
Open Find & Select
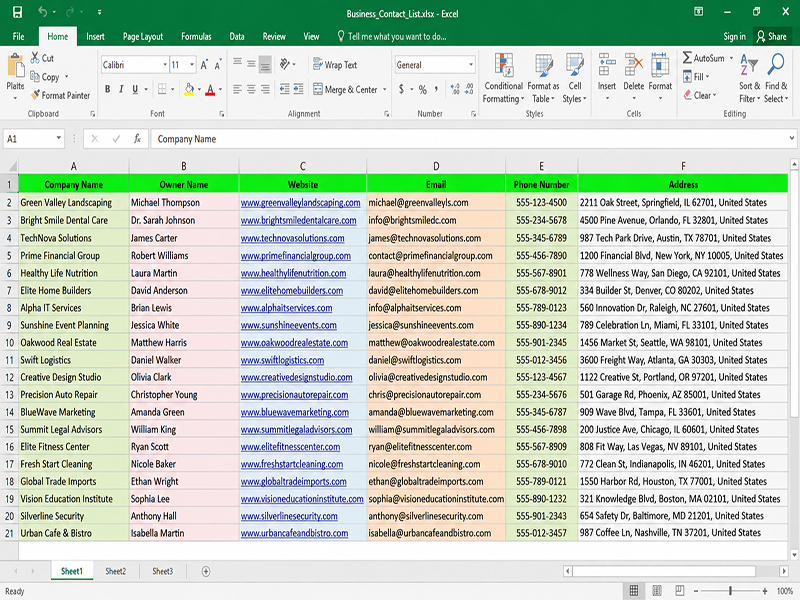(776, 78)
